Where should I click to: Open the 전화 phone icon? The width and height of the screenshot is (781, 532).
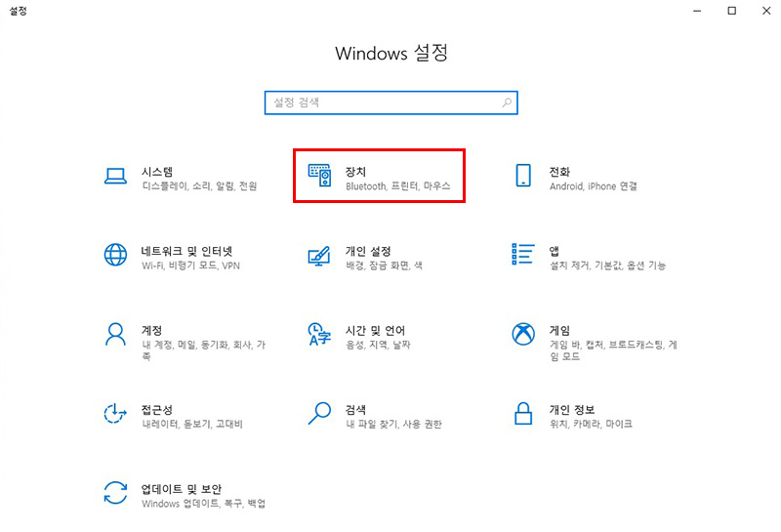pos(523,176)
